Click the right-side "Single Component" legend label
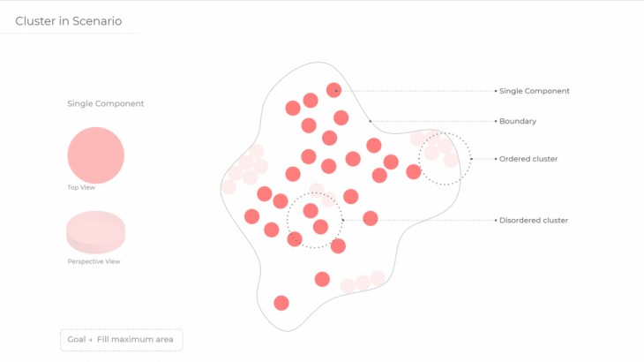The width and height of the screenshot is (644, 362). tap(534, 91)
